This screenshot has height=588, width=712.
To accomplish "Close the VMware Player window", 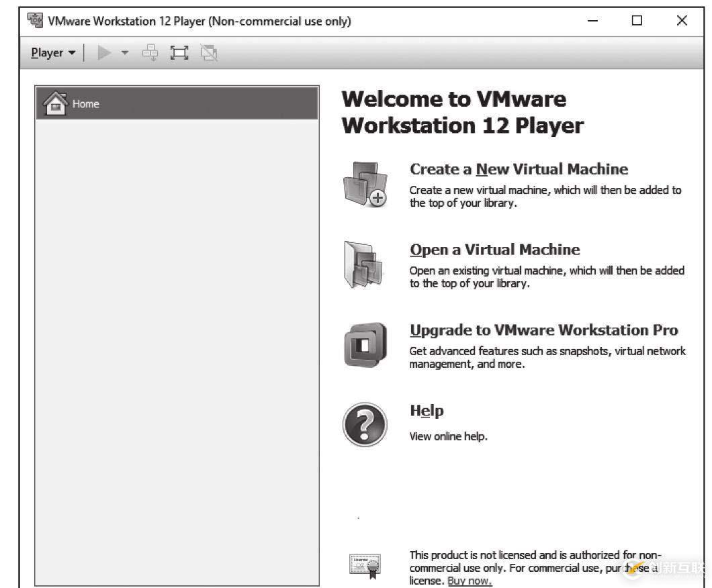I will [x=682, y=20].
